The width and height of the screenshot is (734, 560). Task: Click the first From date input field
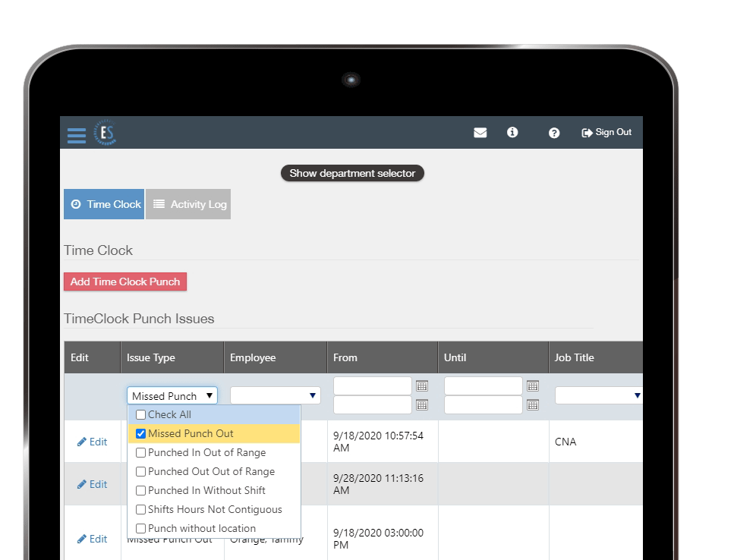[372, 386]
